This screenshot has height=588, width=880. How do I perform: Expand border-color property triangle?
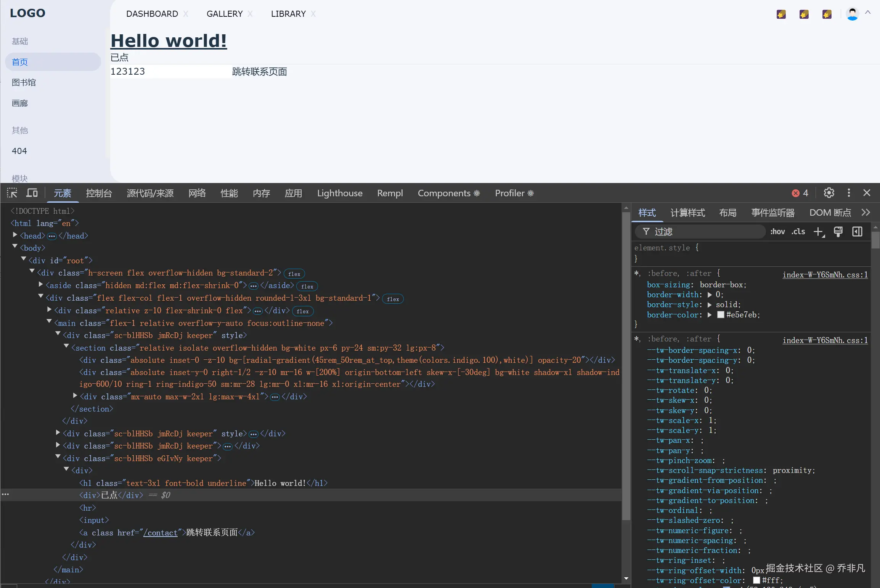pyautogui.click(x=710, y=315)
